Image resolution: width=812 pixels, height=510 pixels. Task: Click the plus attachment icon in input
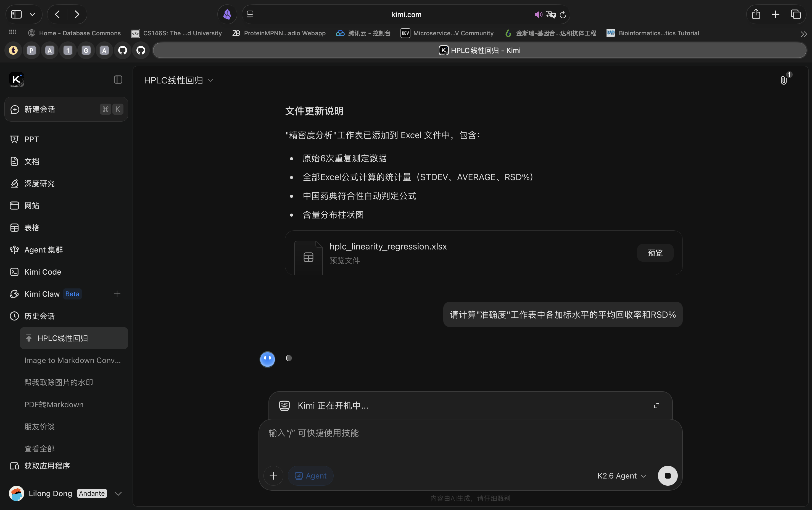tap(273, 475)
